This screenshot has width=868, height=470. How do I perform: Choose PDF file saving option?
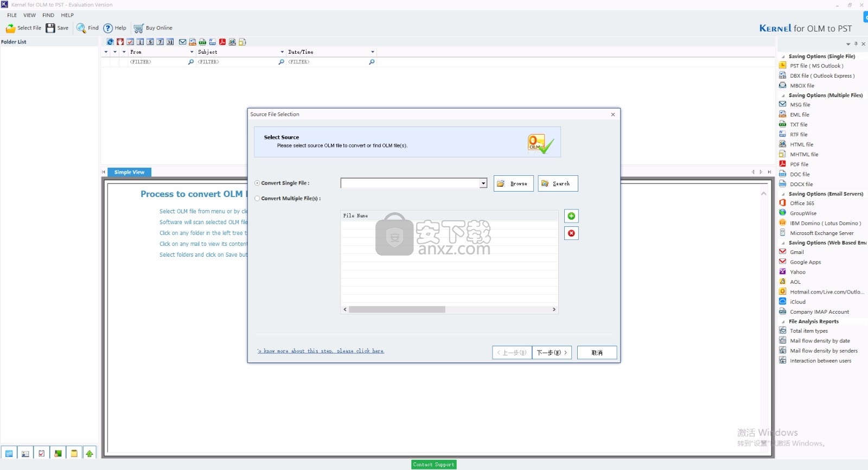point(799,164)
